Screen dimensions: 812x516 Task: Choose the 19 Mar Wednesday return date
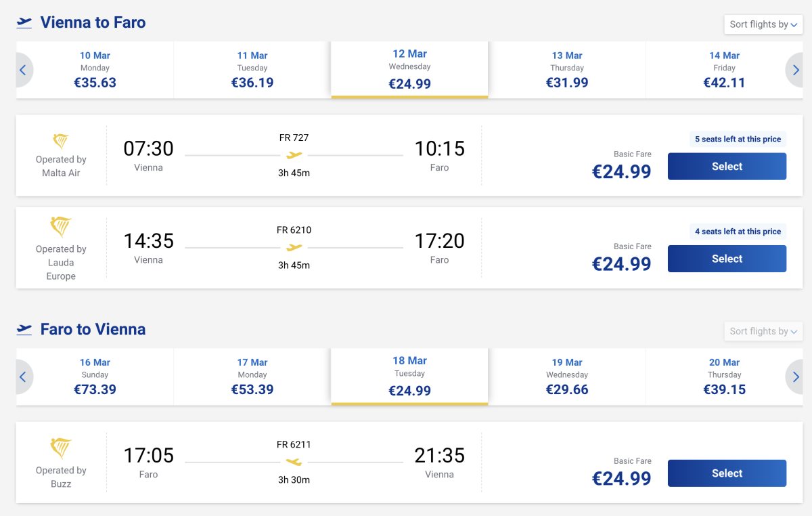567,377
